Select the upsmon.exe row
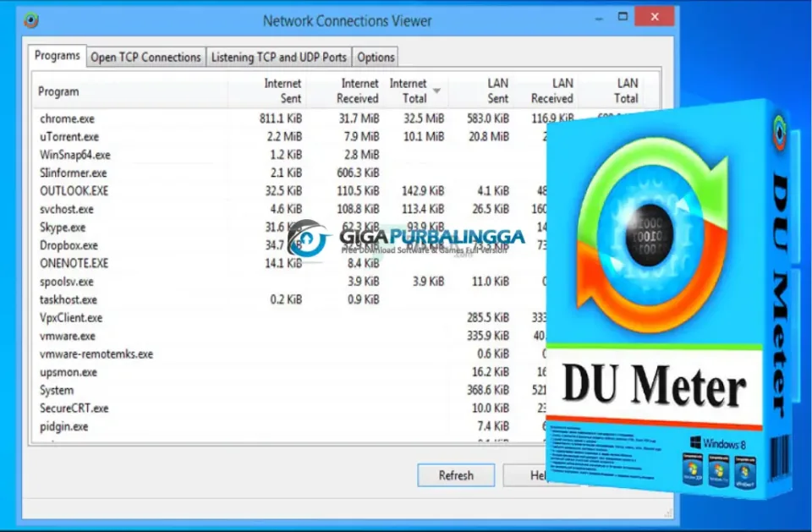 click(290, 372)
